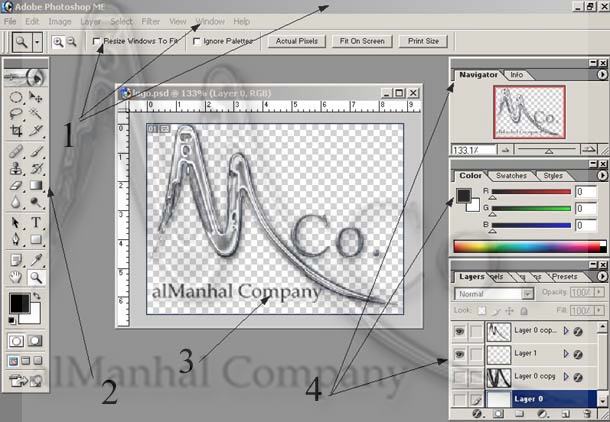Open the Opacity slider arrow
Image resolution: width=610 pixels, height=422 pixels.
599,292
